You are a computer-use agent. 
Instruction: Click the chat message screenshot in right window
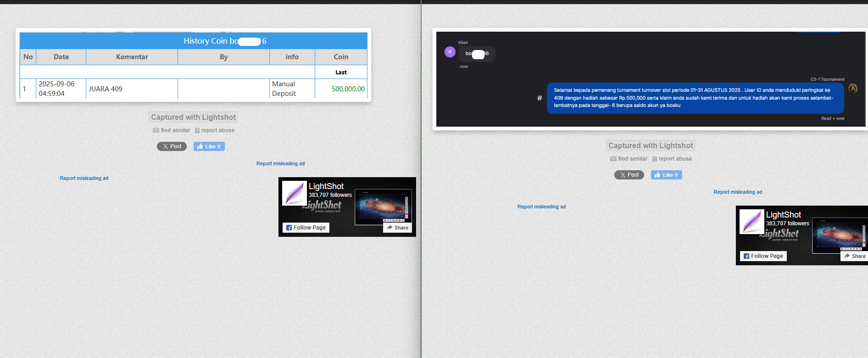651,79
